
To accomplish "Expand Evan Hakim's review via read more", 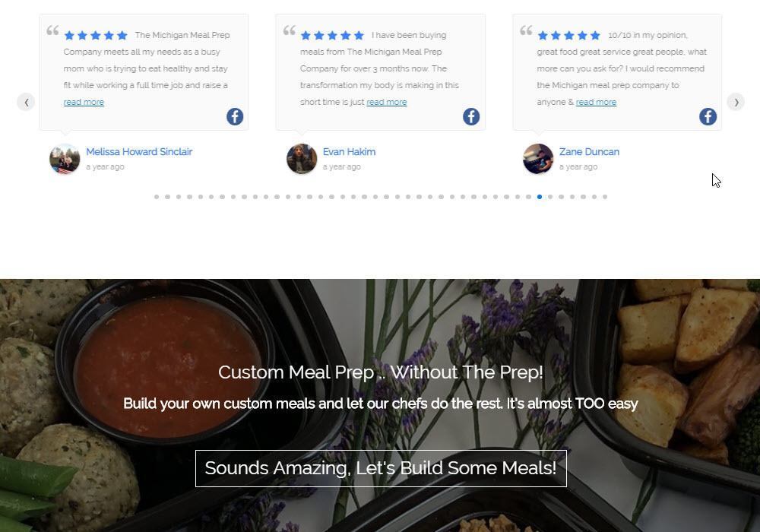I will coord(387,103).
